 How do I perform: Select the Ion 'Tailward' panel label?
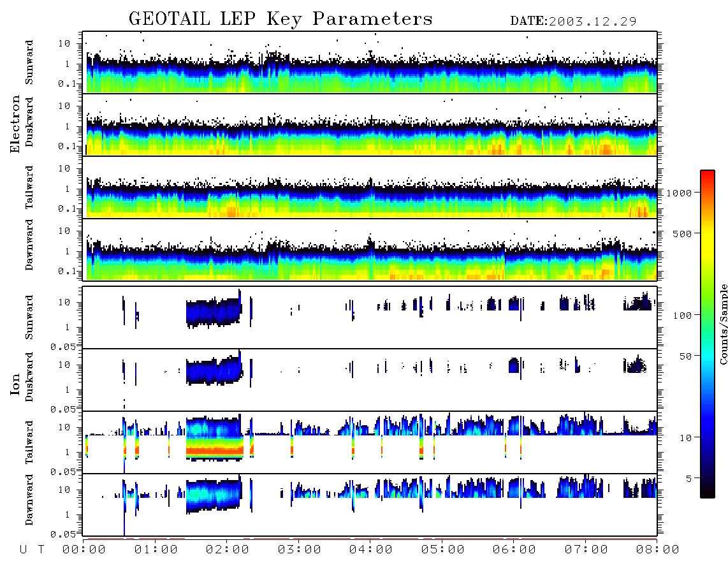29,442
